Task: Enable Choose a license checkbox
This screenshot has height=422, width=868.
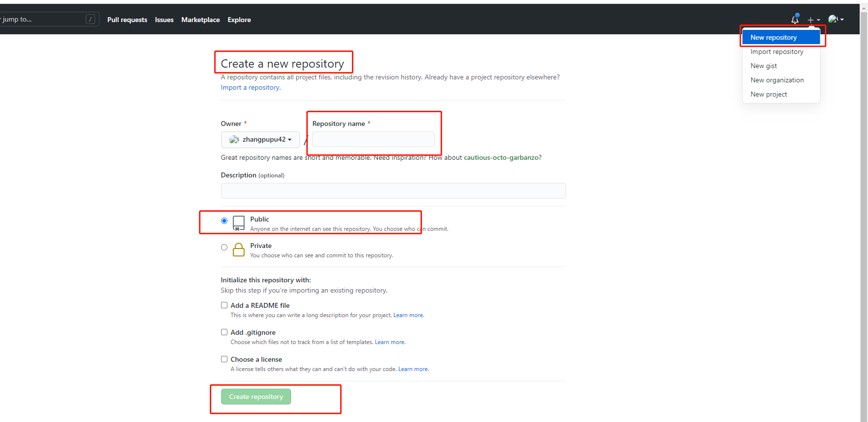Action: click(x=224, y=359)
